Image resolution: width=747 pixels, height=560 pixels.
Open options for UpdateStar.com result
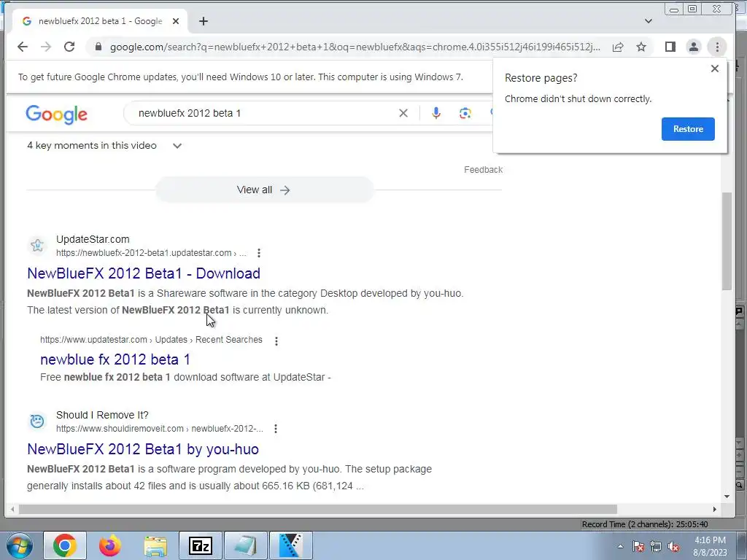[259, 253]
